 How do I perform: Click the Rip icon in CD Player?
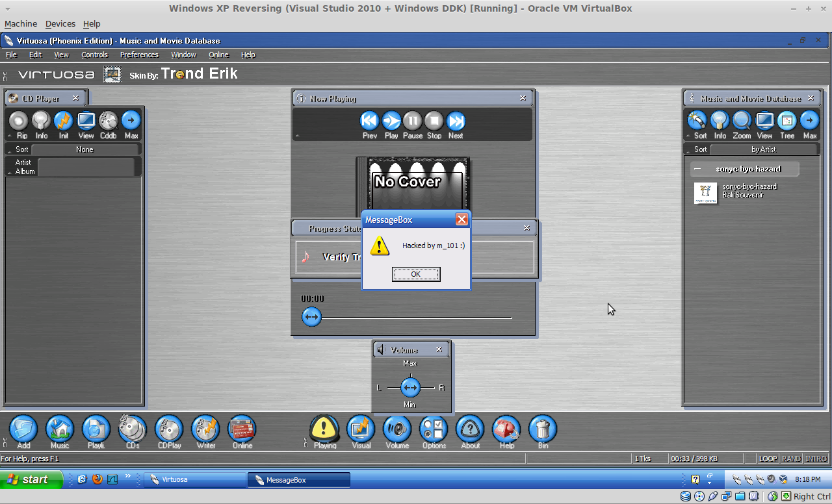[19, 121]
